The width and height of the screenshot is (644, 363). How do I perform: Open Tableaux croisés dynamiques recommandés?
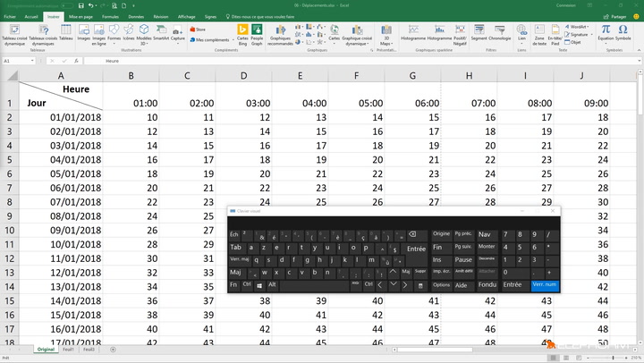[43, 35]
